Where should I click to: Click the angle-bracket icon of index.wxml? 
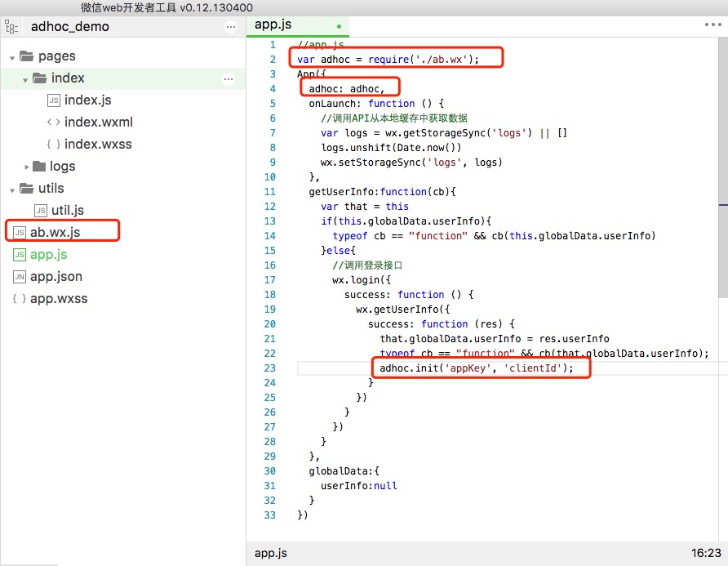pyautogui.click(x=53, y=123)
